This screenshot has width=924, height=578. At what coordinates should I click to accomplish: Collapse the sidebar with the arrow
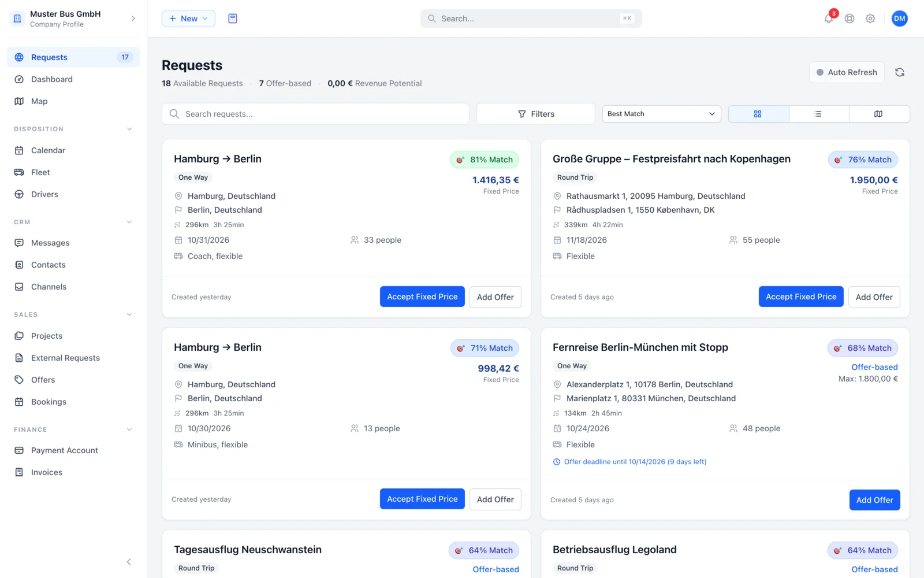click(x=129, y=562)
